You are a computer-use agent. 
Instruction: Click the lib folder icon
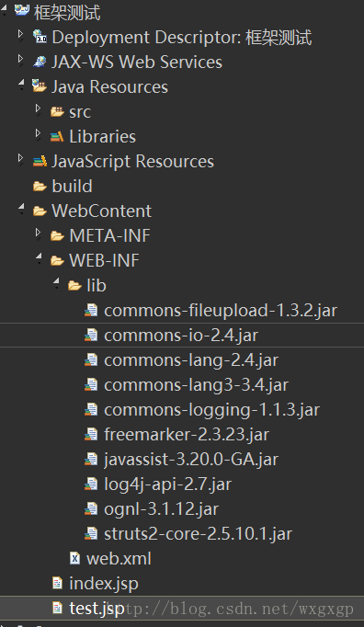(74, 286)
